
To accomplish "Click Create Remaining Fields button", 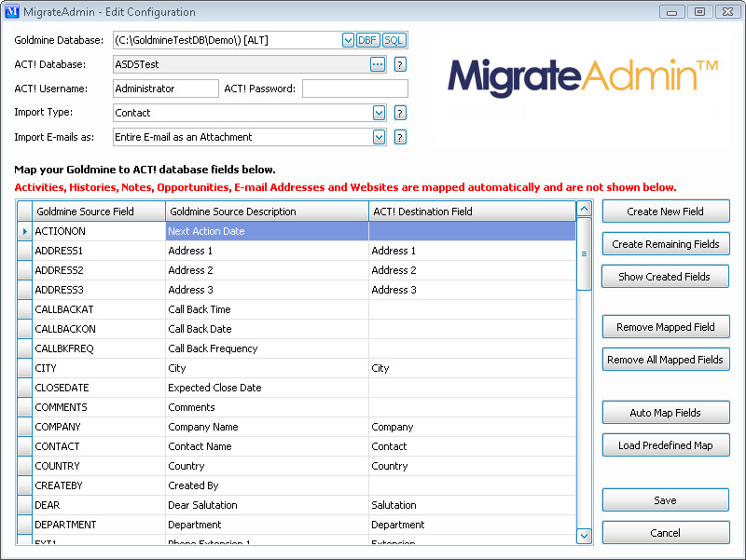I will [x=665, y=244].
